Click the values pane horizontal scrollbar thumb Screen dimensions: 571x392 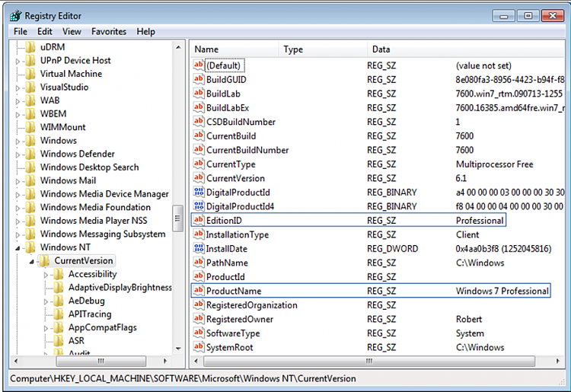[x=369, y=361]
